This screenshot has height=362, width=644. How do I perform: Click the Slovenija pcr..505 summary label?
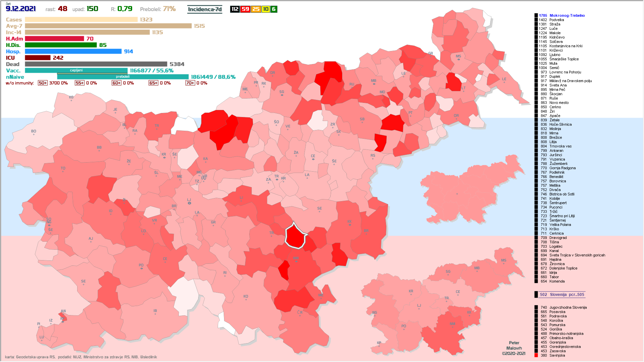(x=567, y=295)
